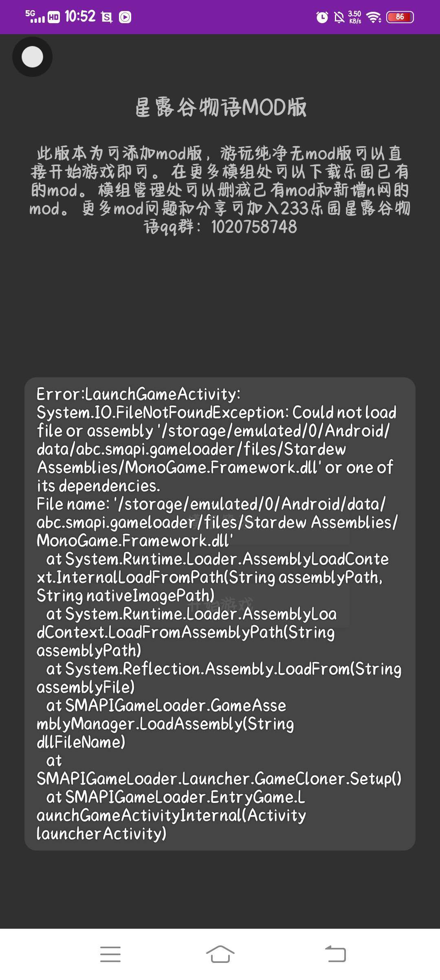Viewport: 440px width, 980px height.
Task: Tap the faded 开始游戏 button behind the error
Action: 221,605
